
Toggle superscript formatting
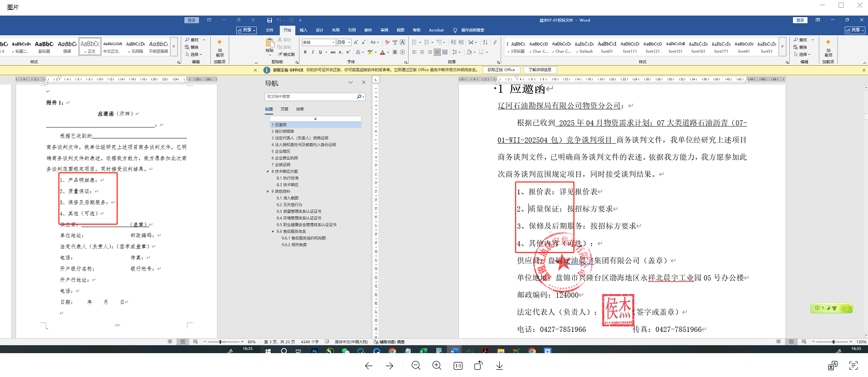(348, 52)
